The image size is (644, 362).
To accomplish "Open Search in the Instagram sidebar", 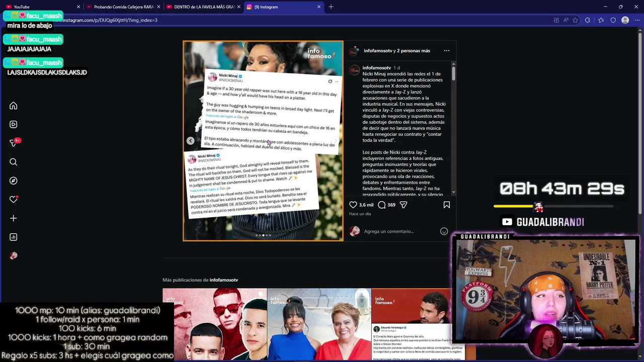I will 14,162.
